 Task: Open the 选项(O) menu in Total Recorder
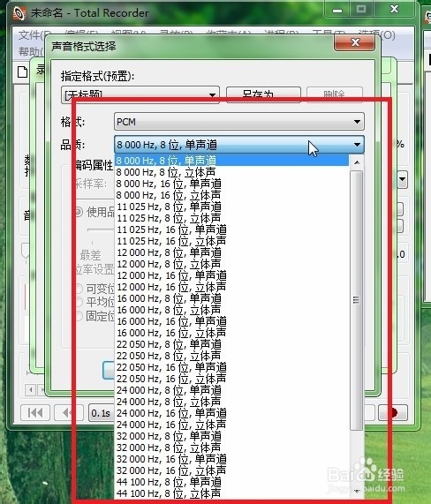(x=377, y=34)
